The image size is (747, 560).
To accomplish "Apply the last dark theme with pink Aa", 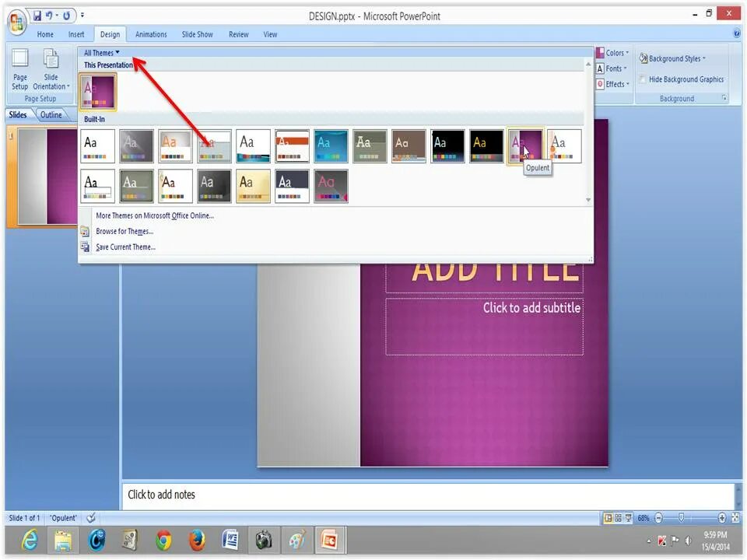I will point(331,186).
